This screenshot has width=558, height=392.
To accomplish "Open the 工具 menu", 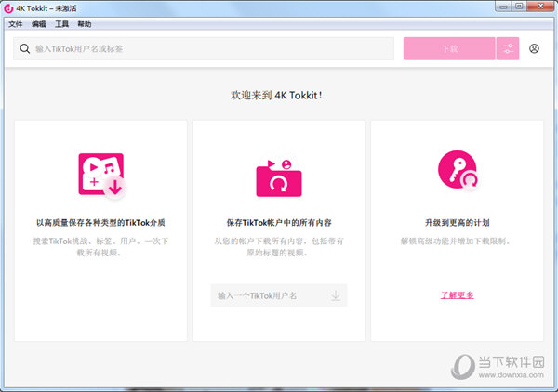I will pyautogui.click(x=61, y=24).
